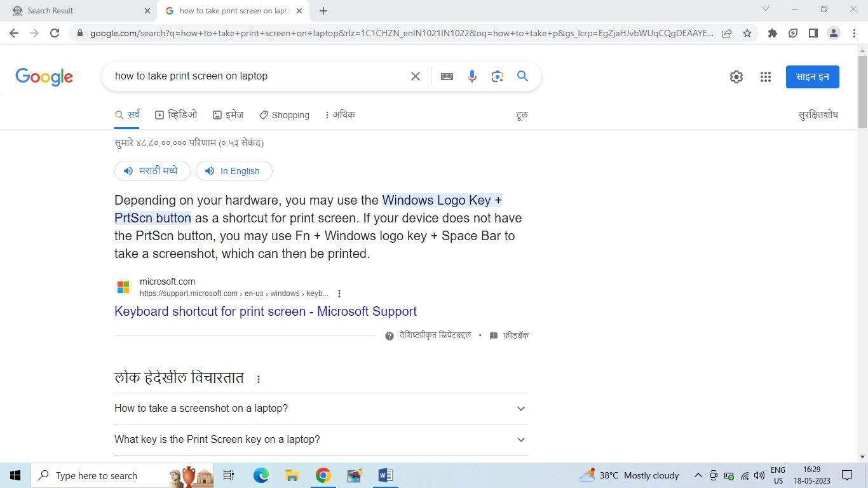Click the browser back arrow
Viewport: 868px width, 488px height.
(x=14, y=33)
